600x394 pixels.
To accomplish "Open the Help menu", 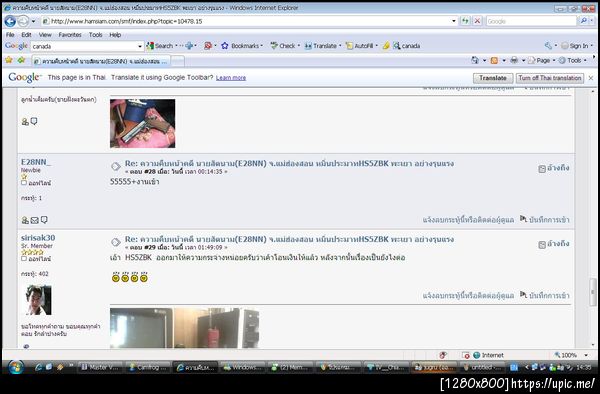I will (115, 35).
